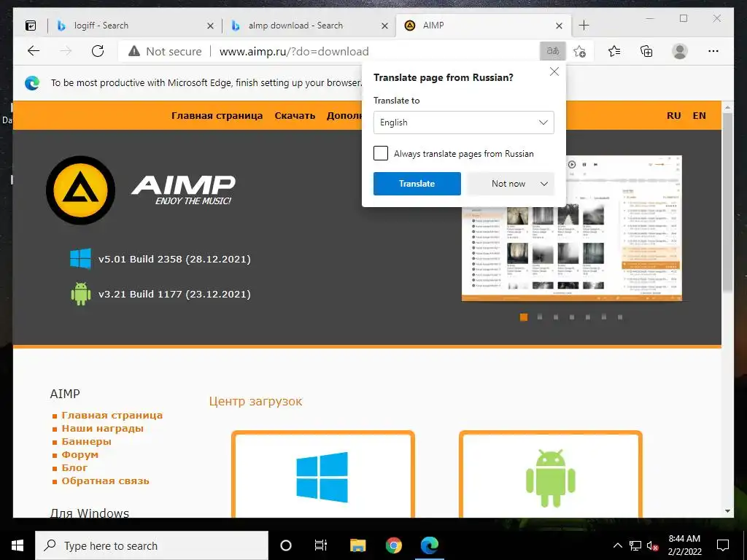Open Блог sidebar link
The width and height of the screenshot is (747, 560).
pyautogui.click(x=75, y=468)
